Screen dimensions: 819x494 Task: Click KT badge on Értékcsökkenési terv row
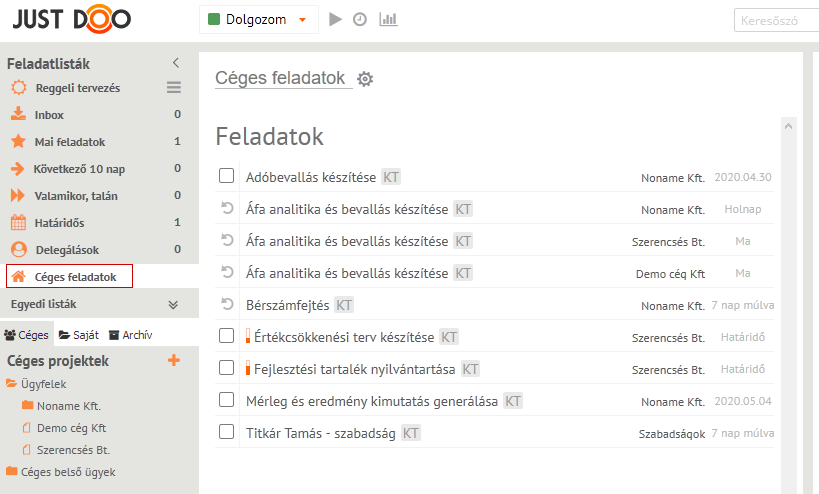(x=449, y=337)
